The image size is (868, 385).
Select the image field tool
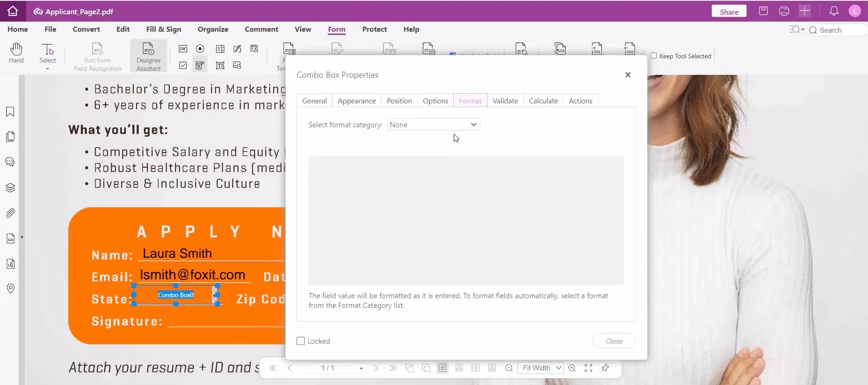(237, 65)
